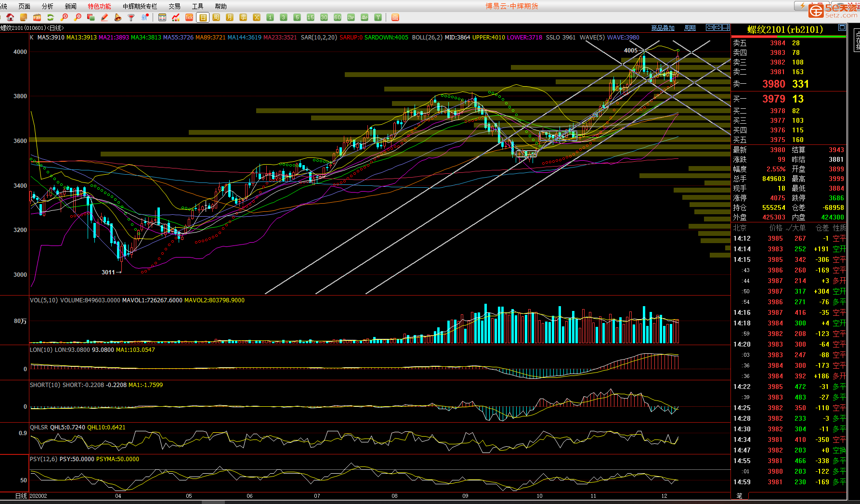Maximize the 螺纹2101 quote panel

[x=842, y=27]
